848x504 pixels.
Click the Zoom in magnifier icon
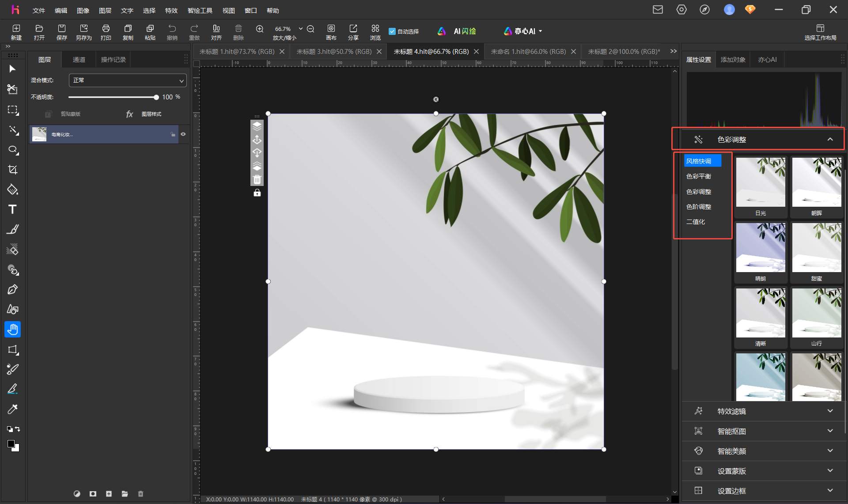pos(260,29)
